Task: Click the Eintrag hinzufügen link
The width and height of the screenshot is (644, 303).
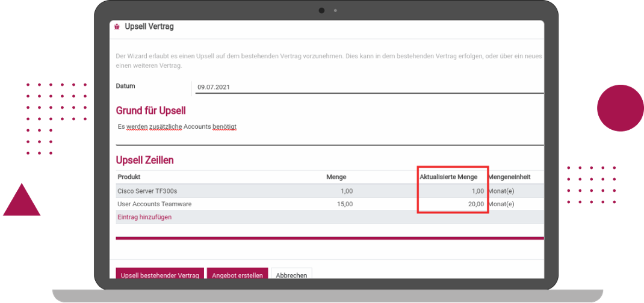Action: [x=144, y=217]
